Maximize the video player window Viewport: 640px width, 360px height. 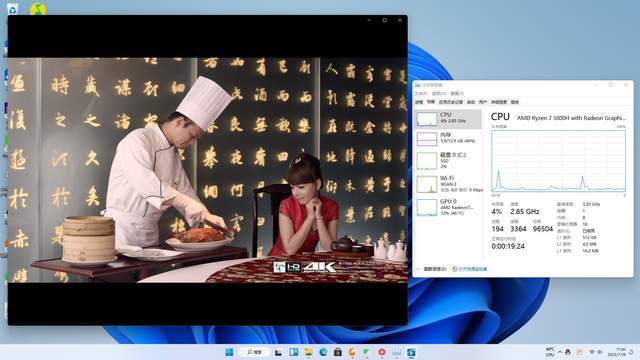[x=384, y=20]
